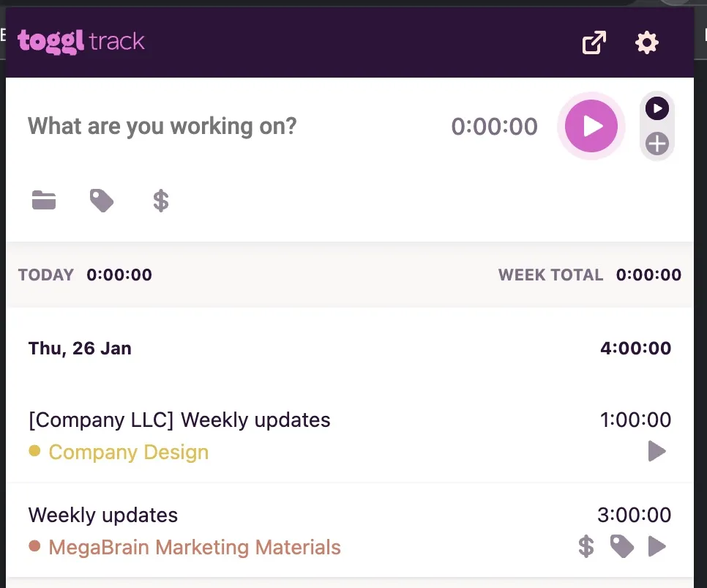Click the yellow Company Design color dot
The width and height of the screenshot is (707, 588).
coord(34,451)
